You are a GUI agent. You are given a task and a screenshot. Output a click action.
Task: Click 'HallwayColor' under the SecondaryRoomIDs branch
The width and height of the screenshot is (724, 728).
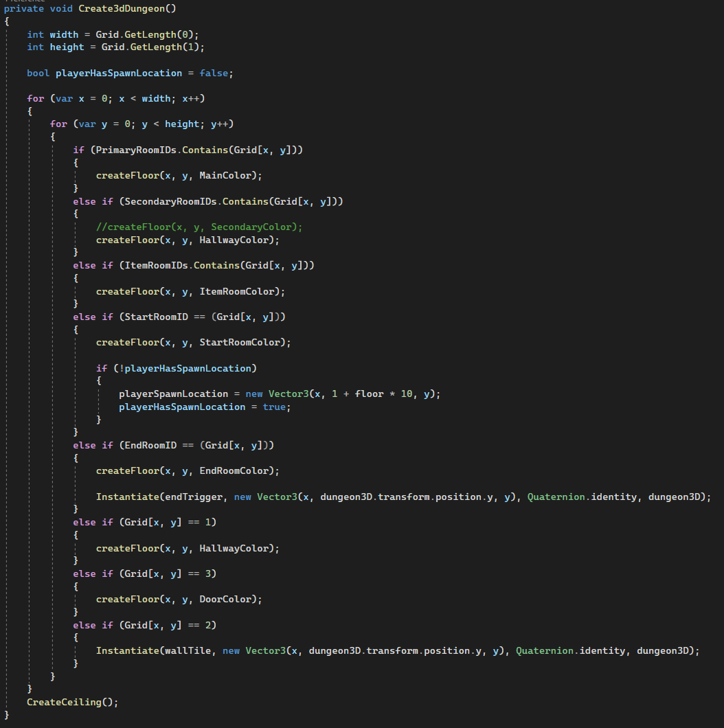(234, 240)
